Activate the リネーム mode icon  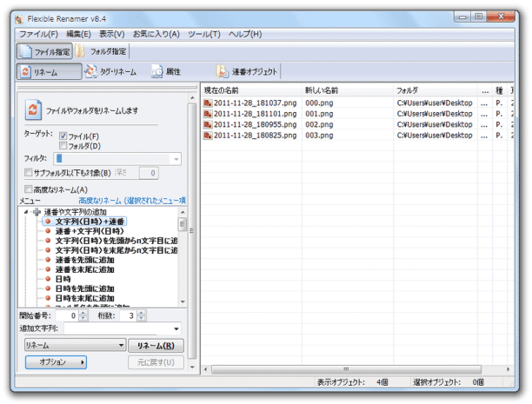[x=25, y=71]
